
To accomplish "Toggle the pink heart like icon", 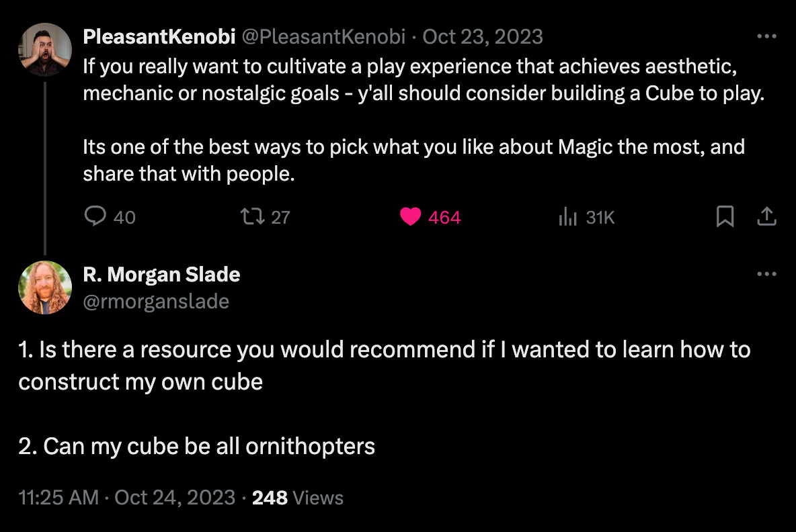I will point(410,216).
